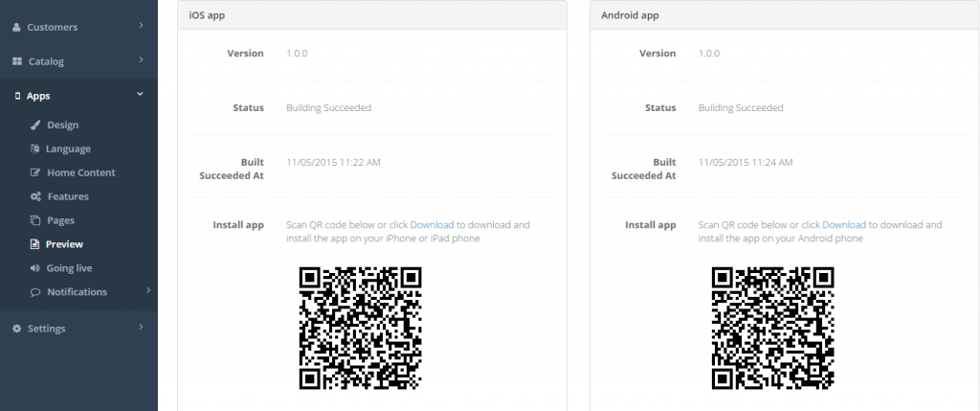Click the Home Content edit icon
980x411 pixels.
35,172
